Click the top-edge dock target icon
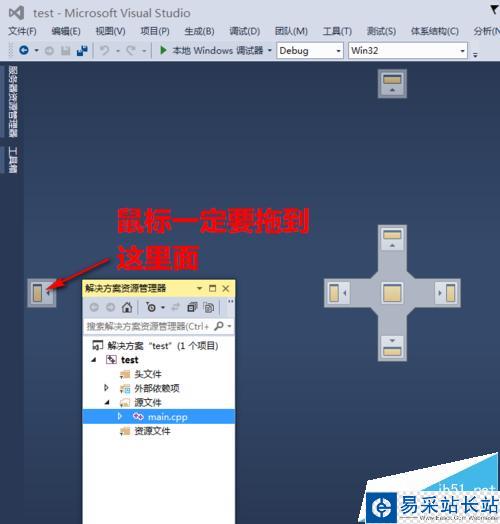 click(x=392, y=84)
